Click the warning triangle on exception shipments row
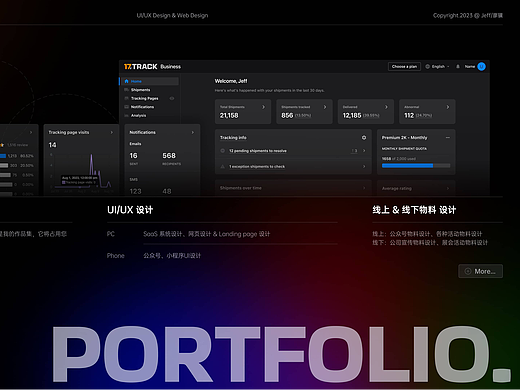Screen dimensions: 520x390 point(222,166)
